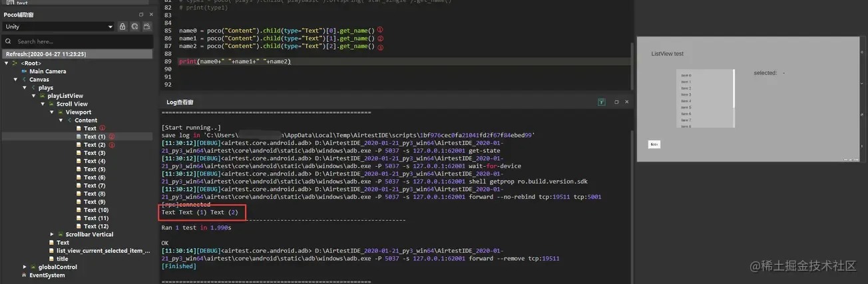Collapse the Viewport node arrow
Viewport: 868px width, 284px height.
point(52,112)
